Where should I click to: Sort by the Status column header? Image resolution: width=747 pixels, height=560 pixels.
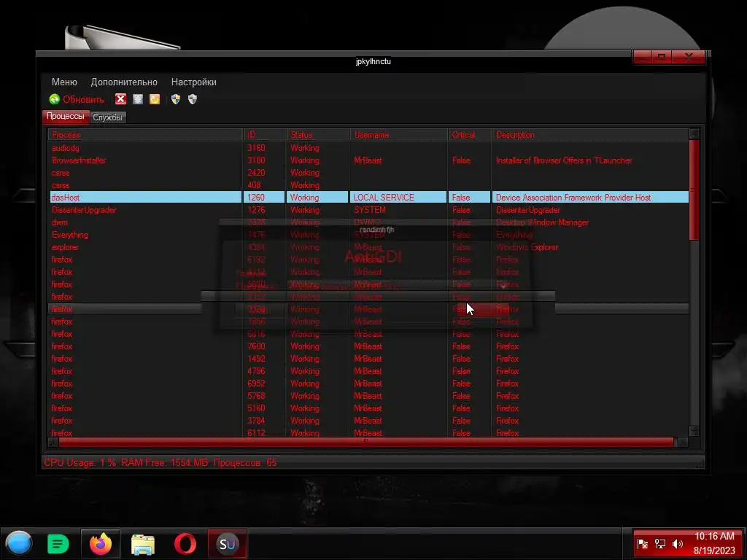[x=318, y=135]
